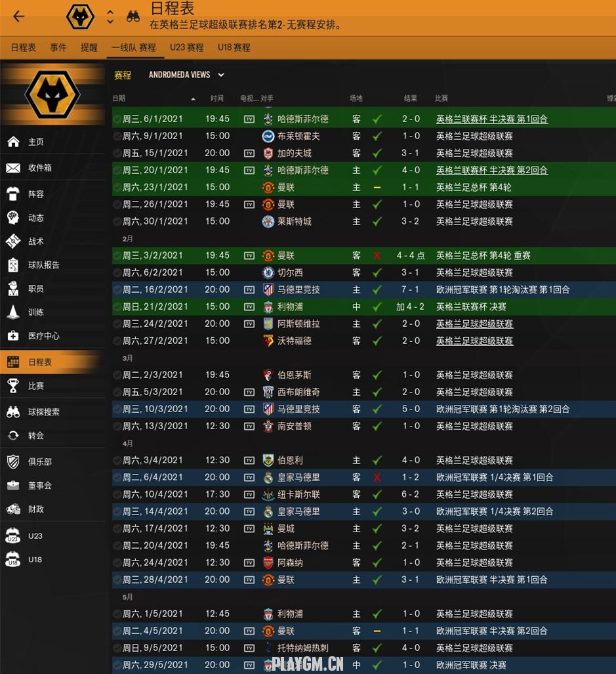
Task: Open 转会 transfers in the sidebar
Action: [35, 436]
